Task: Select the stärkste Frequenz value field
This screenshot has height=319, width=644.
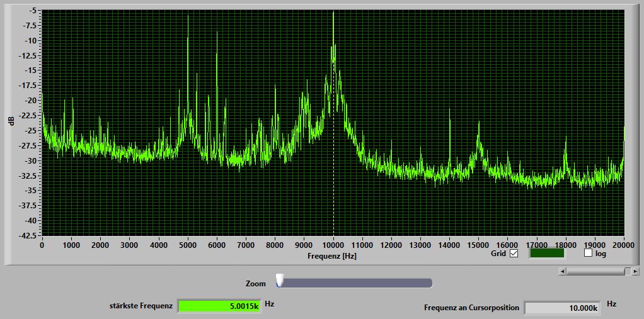Action: [x=219, y=306]
